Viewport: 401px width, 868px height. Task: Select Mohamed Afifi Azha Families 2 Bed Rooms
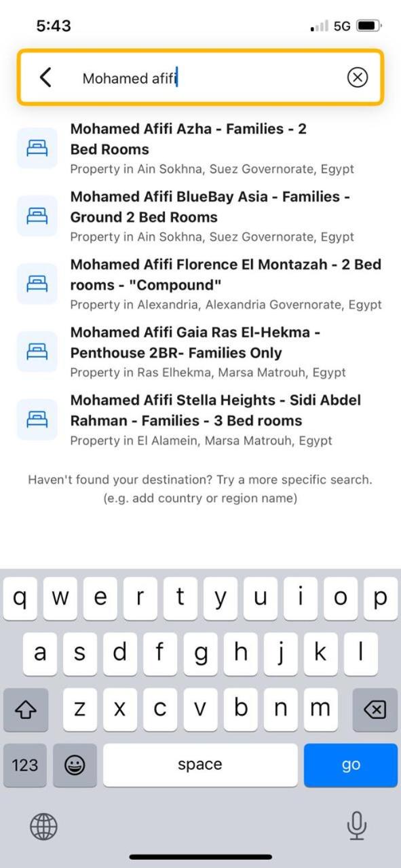200,149
